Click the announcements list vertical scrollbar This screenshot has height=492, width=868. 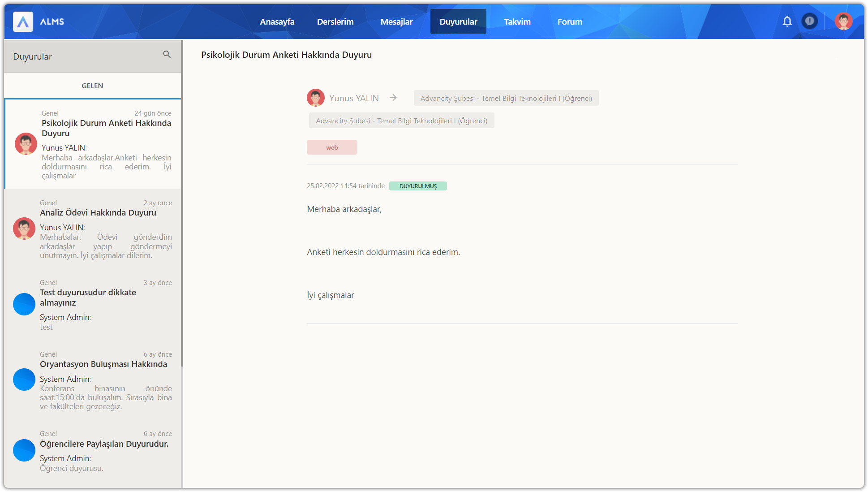tap(182, 202)
